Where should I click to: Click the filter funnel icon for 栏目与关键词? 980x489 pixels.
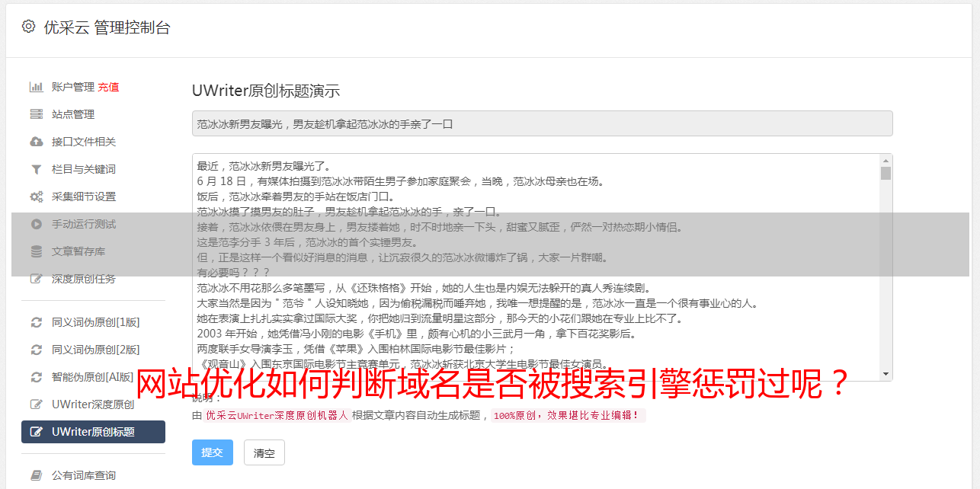[36, 169]
